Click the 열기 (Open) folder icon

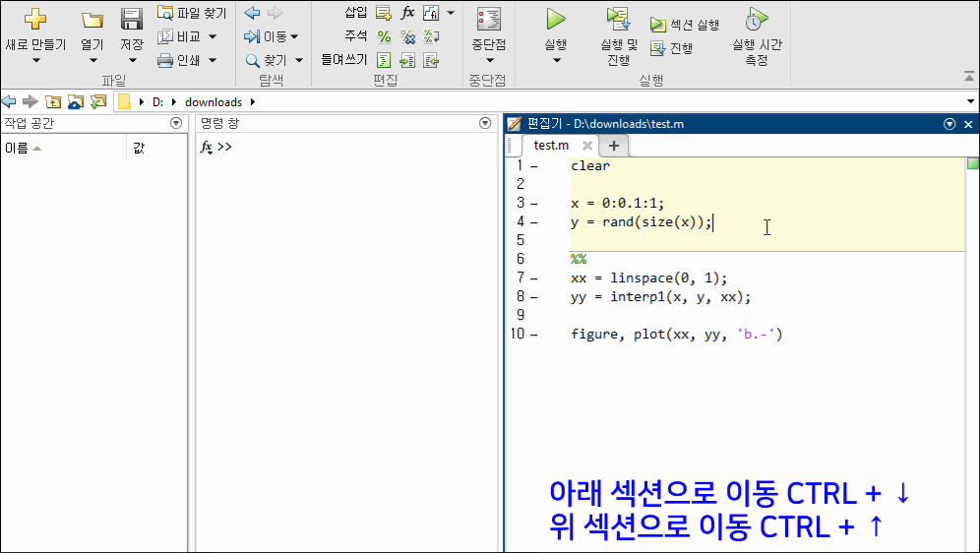92,20
